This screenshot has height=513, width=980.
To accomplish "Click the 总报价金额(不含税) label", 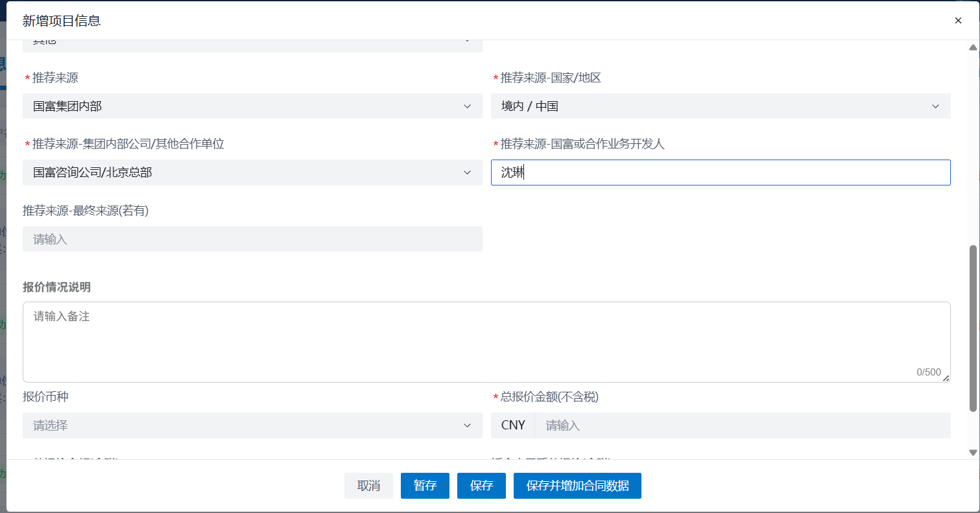I will click(549, 397).
